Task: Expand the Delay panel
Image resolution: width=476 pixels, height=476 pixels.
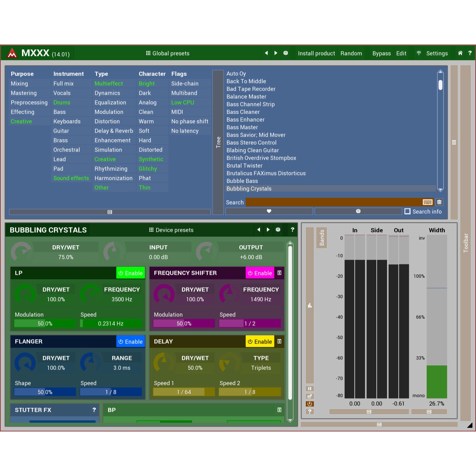Action: point(279,342)
